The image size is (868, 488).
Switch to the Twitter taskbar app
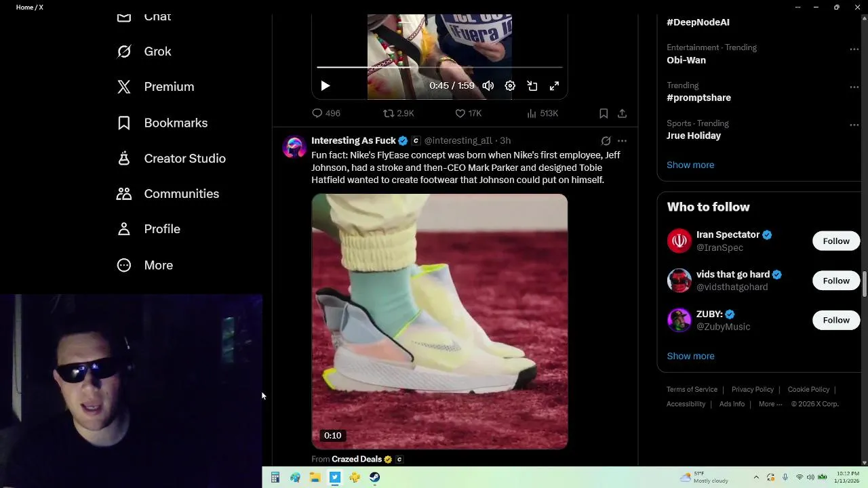[335, 477]
